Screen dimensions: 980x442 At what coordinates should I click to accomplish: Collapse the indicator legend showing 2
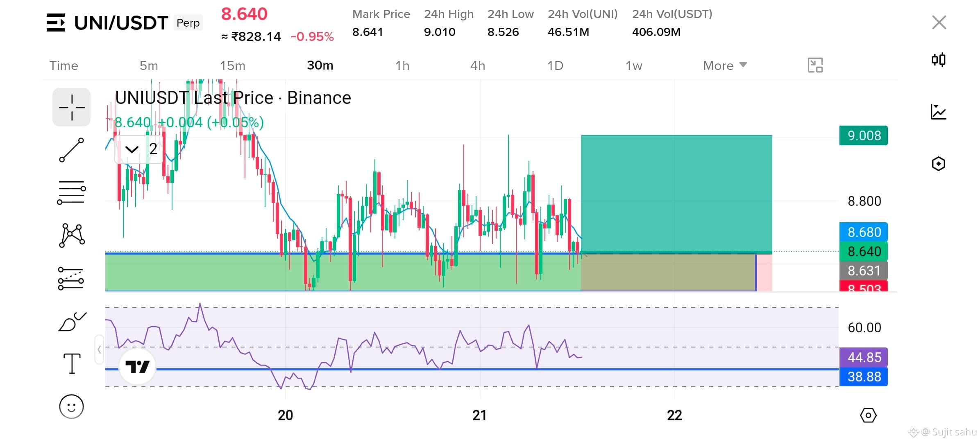point(132,149)
